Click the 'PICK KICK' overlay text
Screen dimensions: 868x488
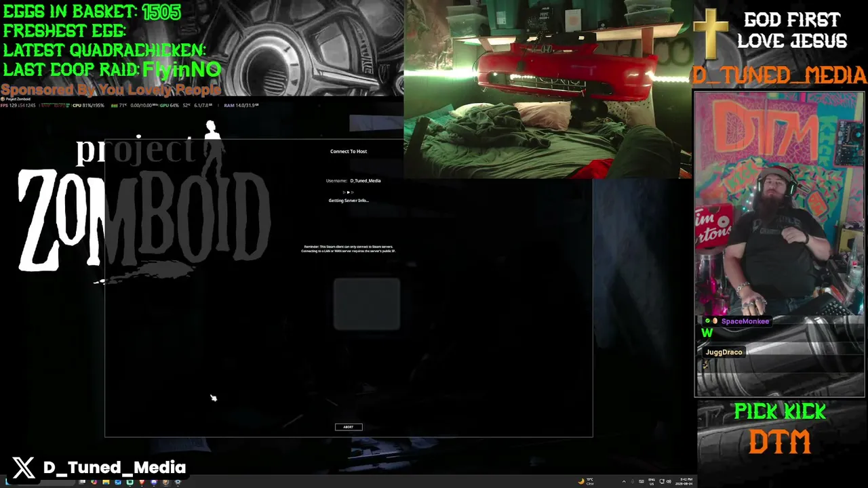[780, 411]
